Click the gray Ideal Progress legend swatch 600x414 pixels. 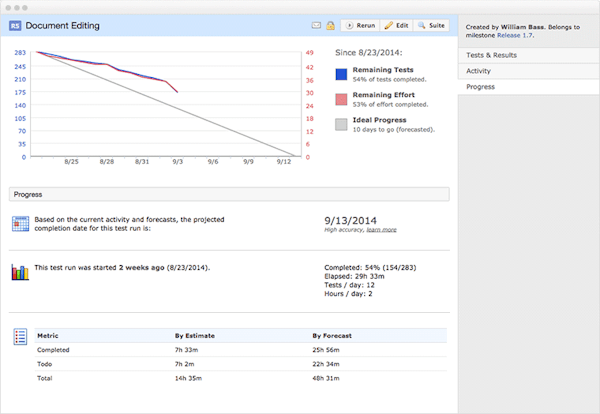pos(342,125)
